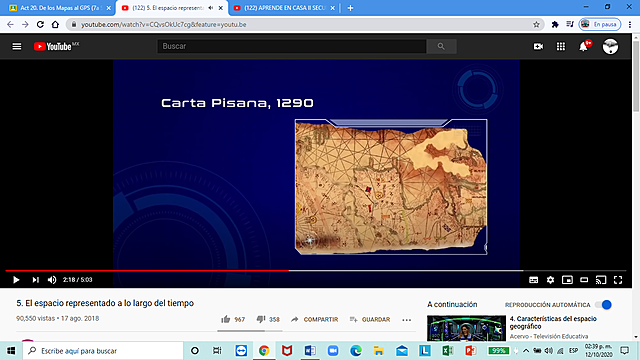Go back in the browser
This screenshot has height=360, width=640.
click(x=10, y=24)
